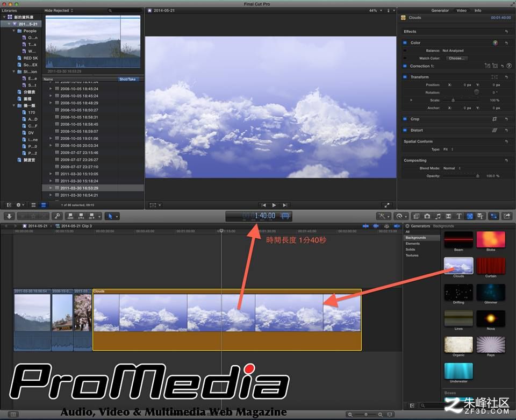516x420 pixels.
Task: Toggle the Correction 1 checkbox
Action: tap(405, 66)
